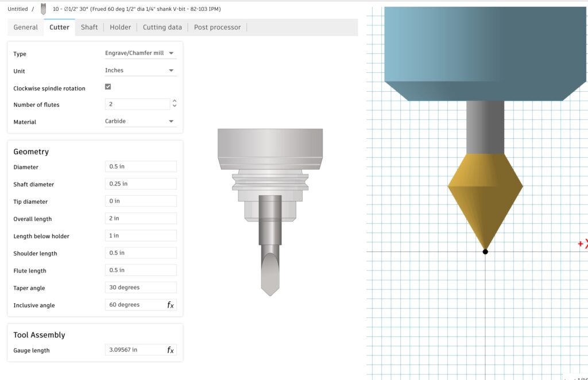Increase the number of flutes with up arrow

click(175, 102)
